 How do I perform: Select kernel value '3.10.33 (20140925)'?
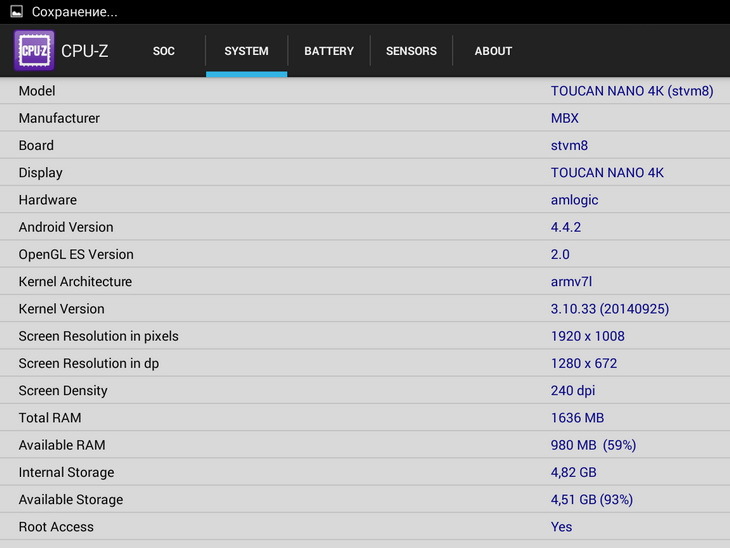click(x=610, y=309)
